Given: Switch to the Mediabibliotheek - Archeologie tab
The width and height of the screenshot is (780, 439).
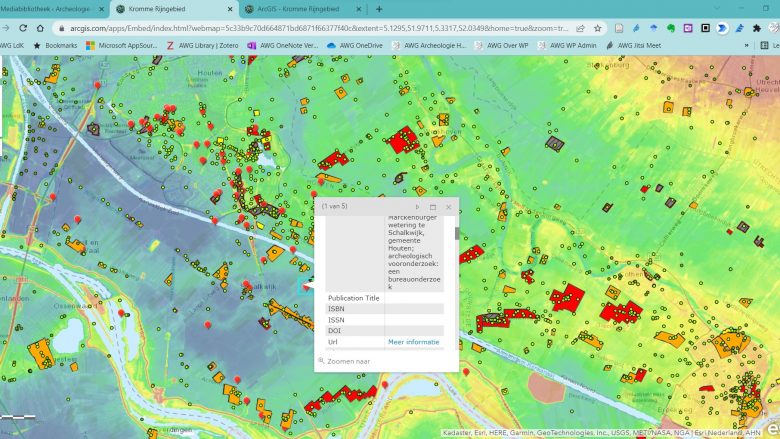Looking at the screenshot, I should click(x=45, y=9).
